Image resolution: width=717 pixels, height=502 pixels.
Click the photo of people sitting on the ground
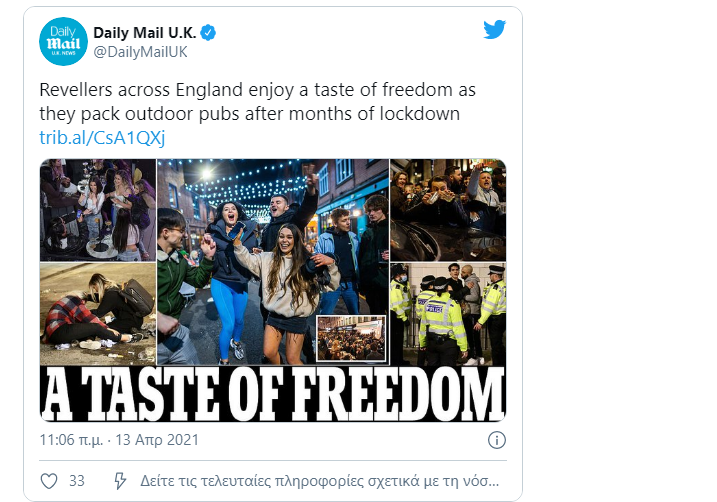point(98,310)
